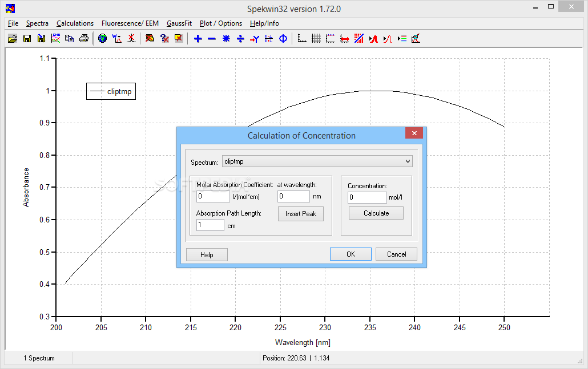Click the blue phi symbol icon
The image size is (588, 369).
[x=283, y=39]
